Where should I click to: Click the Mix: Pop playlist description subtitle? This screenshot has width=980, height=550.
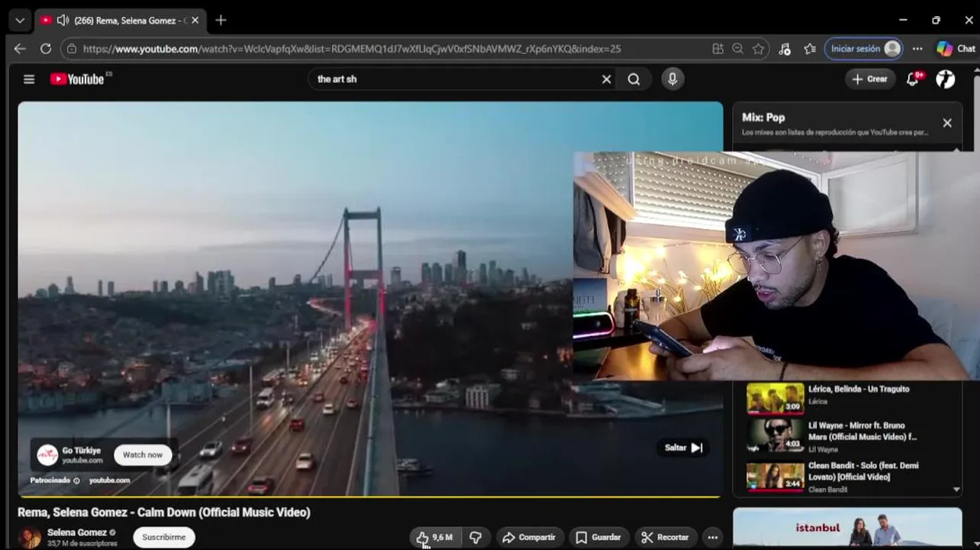pyautogui.click(x=835, y=132)
